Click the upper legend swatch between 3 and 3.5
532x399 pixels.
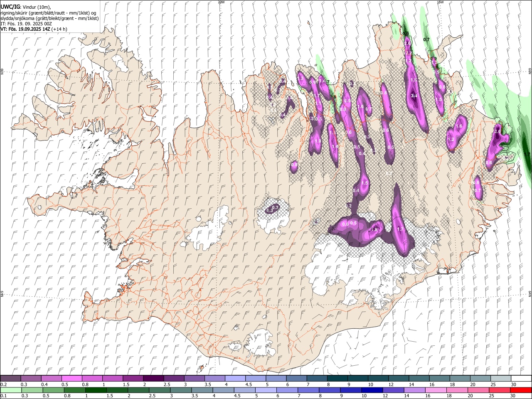[194, 378]
